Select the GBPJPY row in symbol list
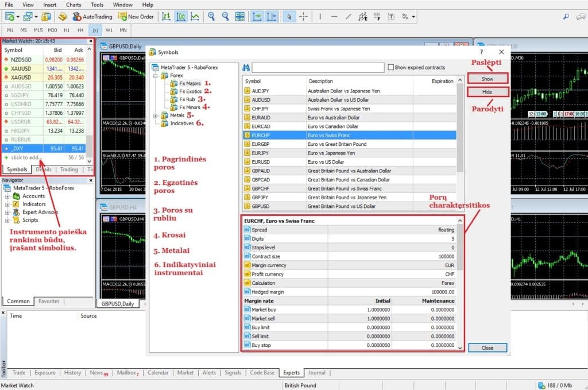 pos(349,197)
